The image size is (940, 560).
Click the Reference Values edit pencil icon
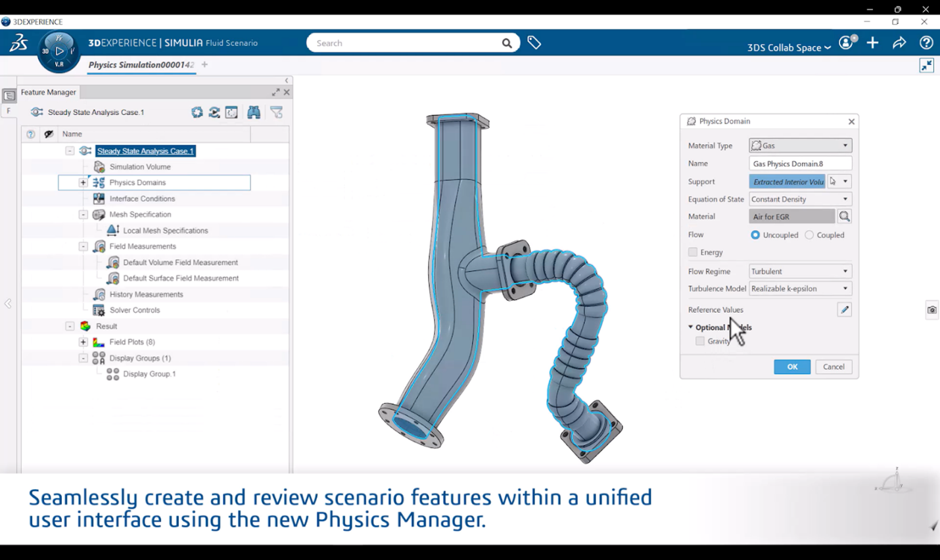pyautogui.click(x=844, y=309)
